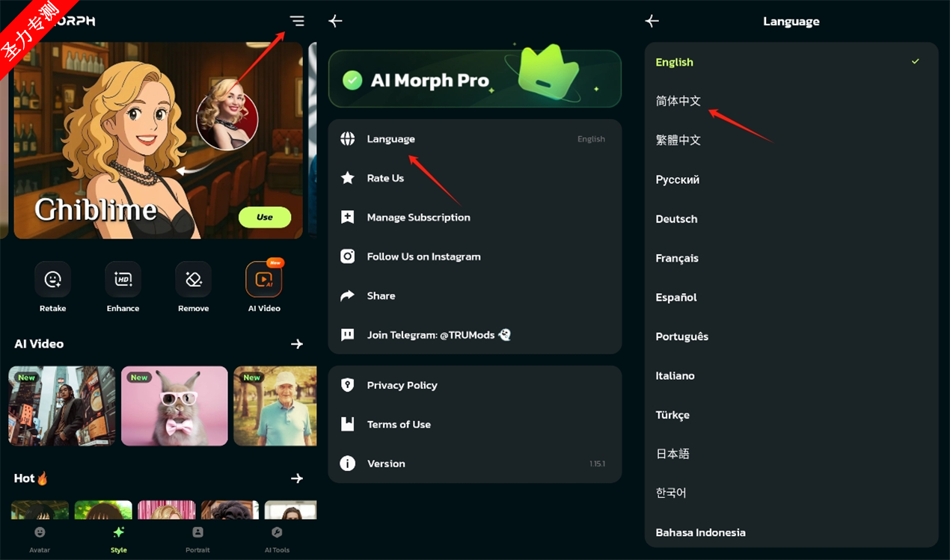950x560 pixels.
Task: Go back from the Language screen
Action: (x=652, y=21)
